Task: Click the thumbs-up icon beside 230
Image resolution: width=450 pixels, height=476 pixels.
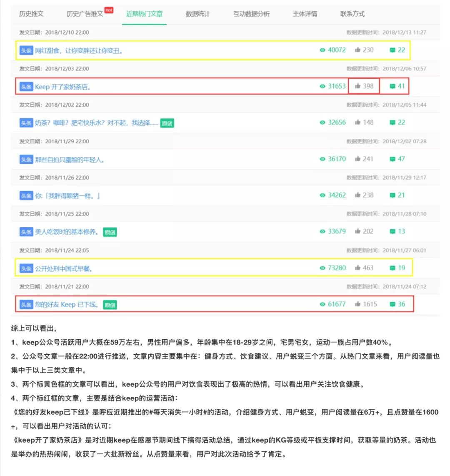Action: coord(357,50)
